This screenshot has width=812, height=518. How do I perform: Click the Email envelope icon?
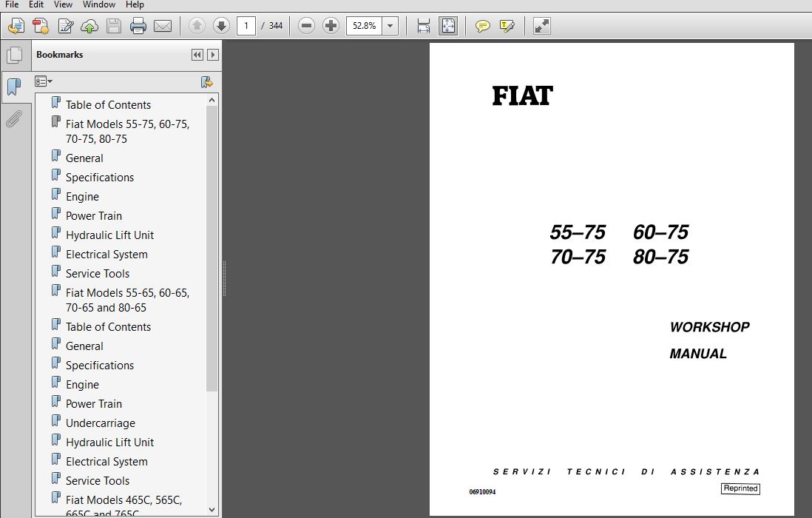[x=163, y=25]
